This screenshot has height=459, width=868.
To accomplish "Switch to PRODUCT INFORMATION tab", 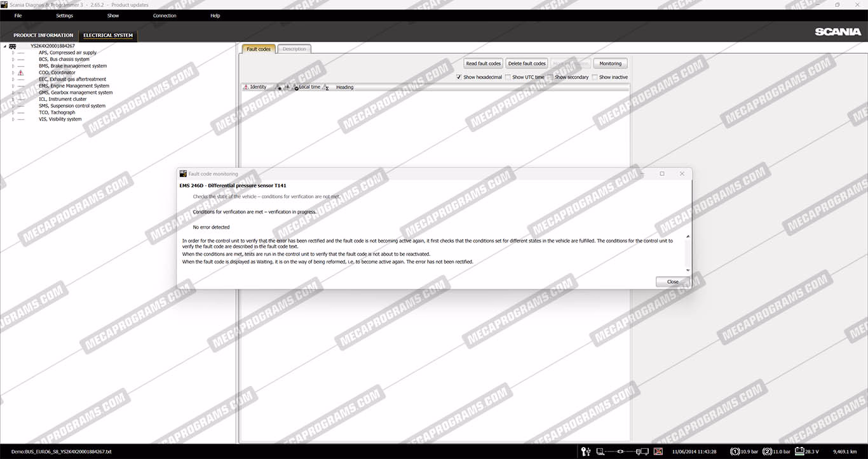I will (x=43, y=36).
